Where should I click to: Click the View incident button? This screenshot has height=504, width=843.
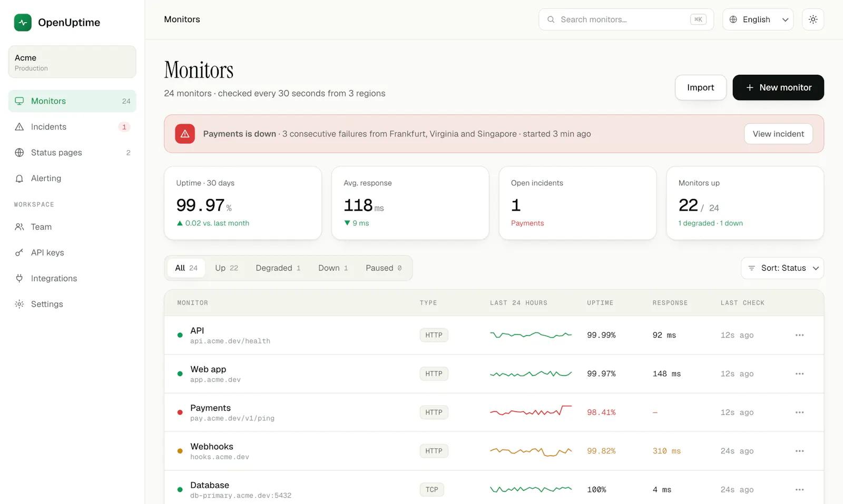[x=778, y=134]
